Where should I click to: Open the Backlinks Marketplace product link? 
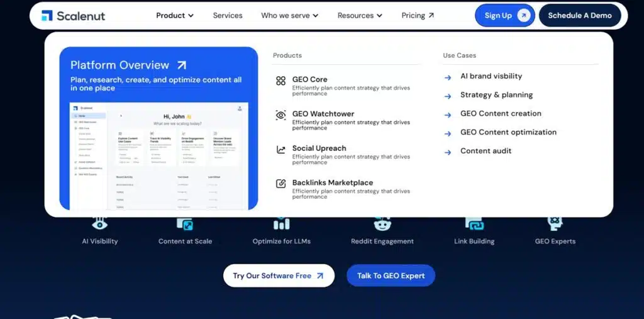pyautogui.click(x=333, y=182)
